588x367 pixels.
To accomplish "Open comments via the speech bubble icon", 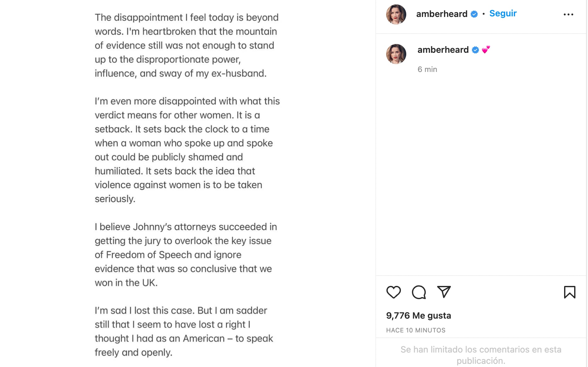I will [419, 292].
